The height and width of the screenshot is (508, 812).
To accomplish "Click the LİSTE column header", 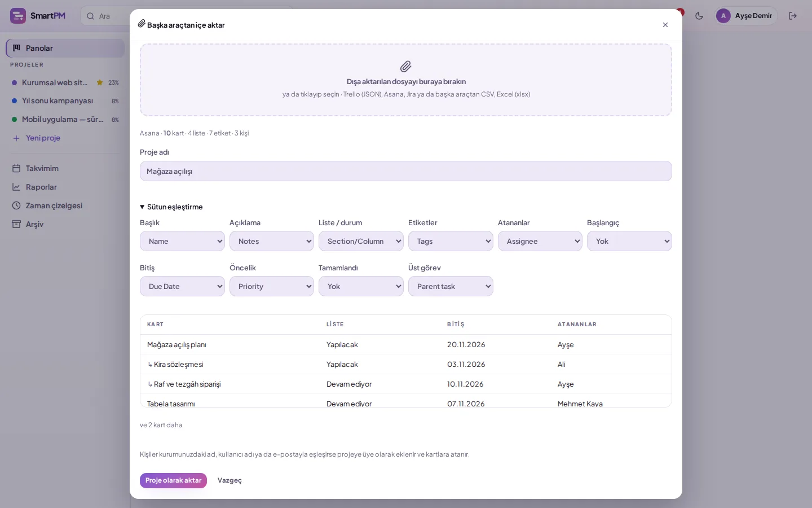I will pos(335,325).
